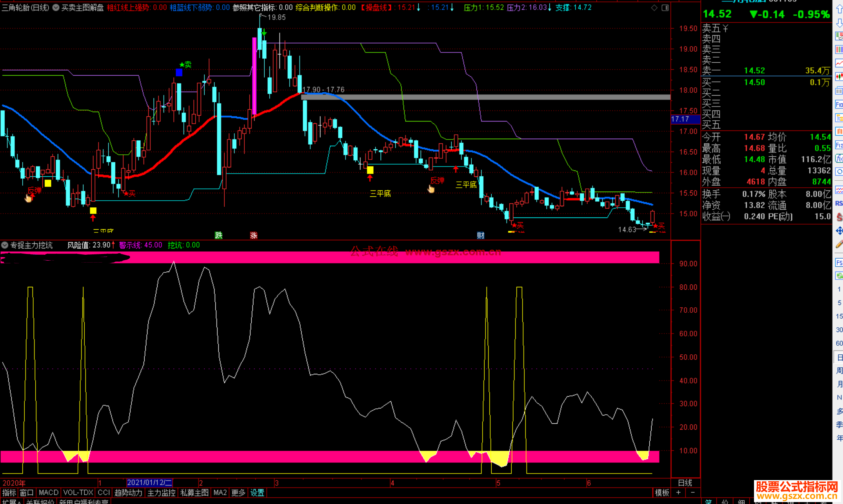Image resolution: width=843 pixels, height=504 pixels.
Task: Click the 最高 value 14.68
Action: click(x=754, y=148)
